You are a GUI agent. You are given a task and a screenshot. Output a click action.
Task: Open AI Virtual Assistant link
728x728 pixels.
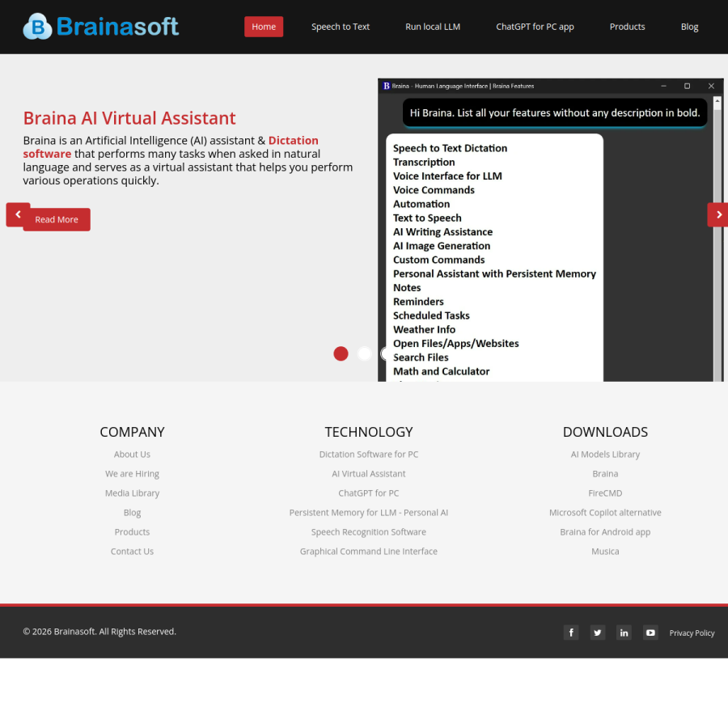[369, 473]
